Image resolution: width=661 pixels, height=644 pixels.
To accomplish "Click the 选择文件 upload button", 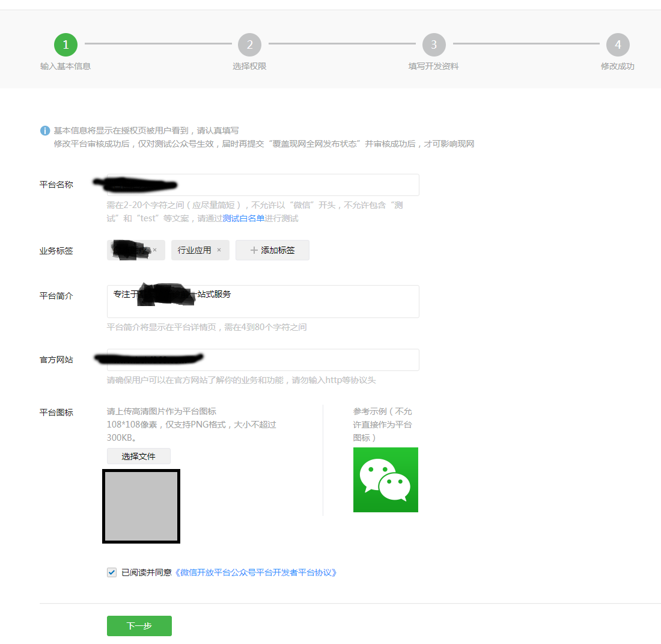I will click(x=139, y=456).
